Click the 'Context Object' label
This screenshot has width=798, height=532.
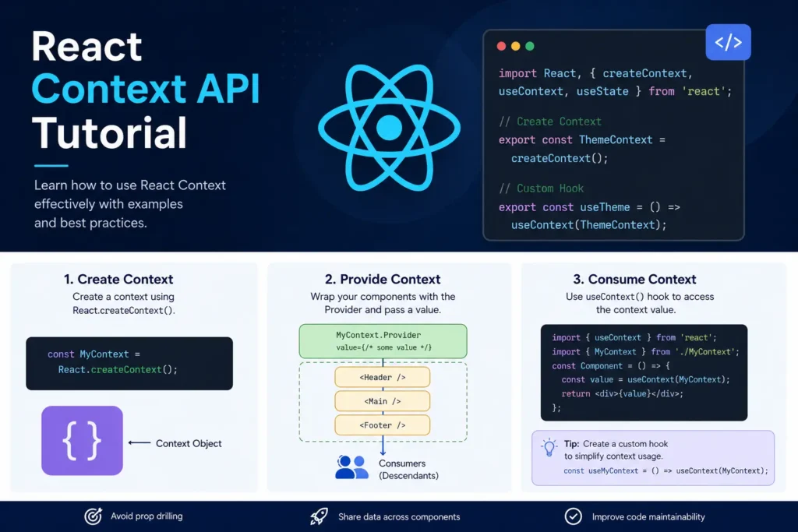coord(189,443)
